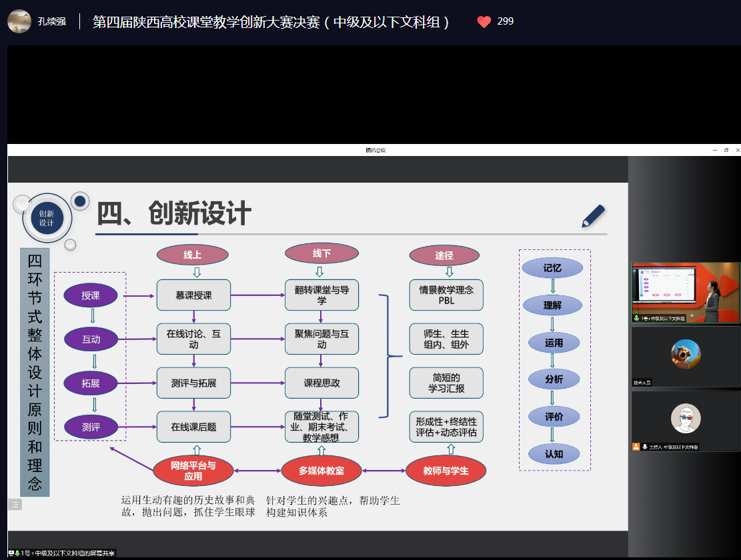Click the 线上 oval label
The height and width of the screenshot is (560, 741).
(193, 254)
